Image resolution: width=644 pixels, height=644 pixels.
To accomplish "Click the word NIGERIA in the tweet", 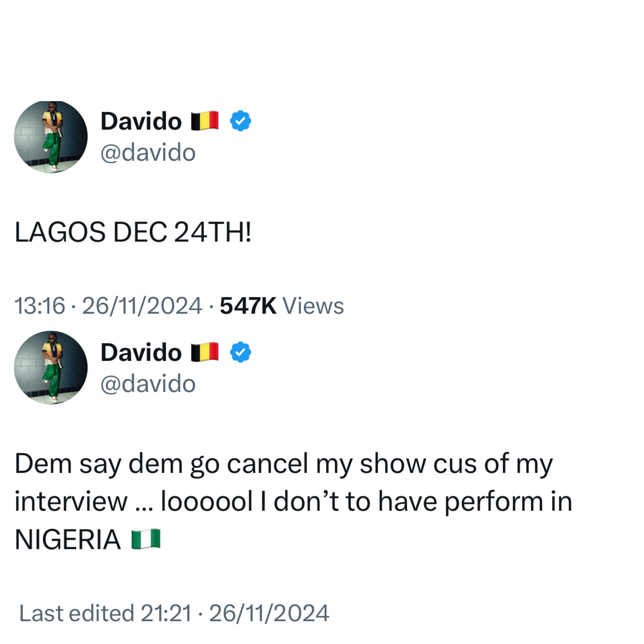I will point(68,540).
